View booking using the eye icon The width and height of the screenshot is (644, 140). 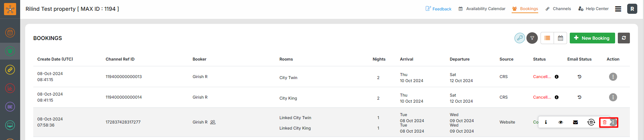tap(561, 122)
